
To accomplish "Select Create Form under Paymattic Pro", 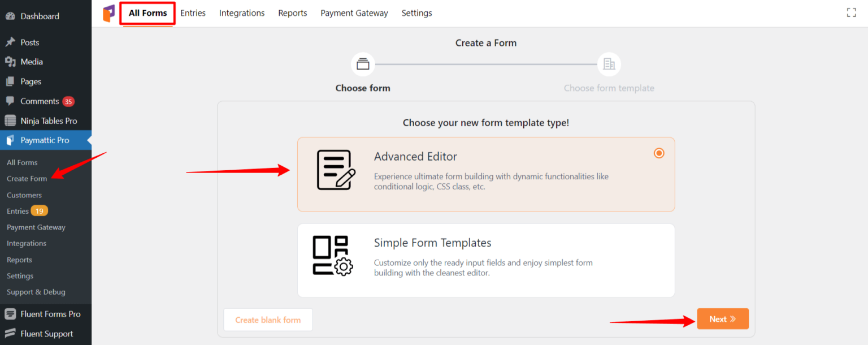I will [x=27, y=178].
